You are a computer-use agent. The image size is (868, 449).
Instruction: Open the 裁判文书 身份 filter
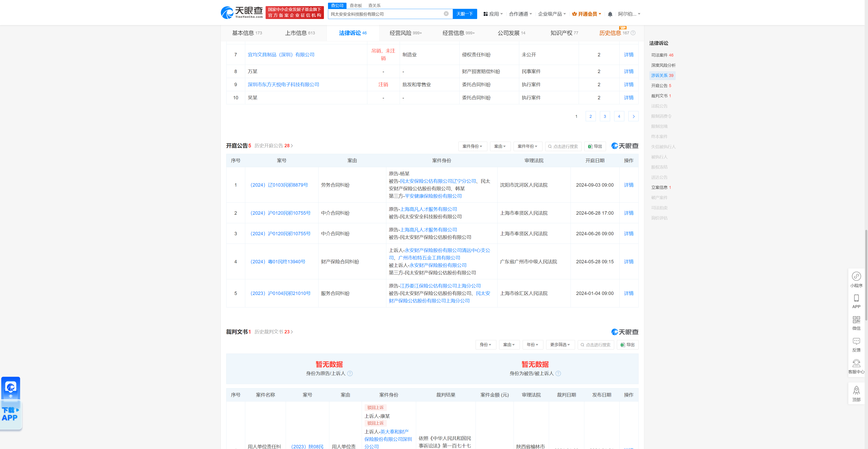point(486,345)
